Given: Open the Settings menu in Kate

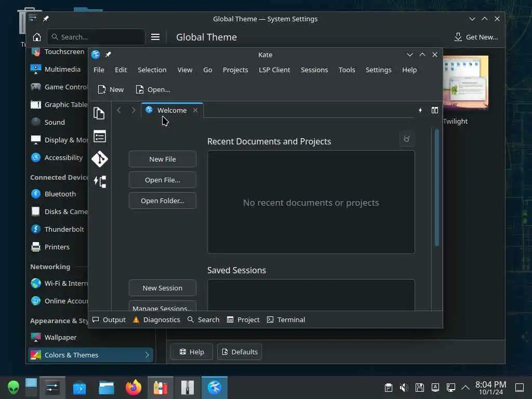Looking at the screenshot, I should [x=379, y=70].
